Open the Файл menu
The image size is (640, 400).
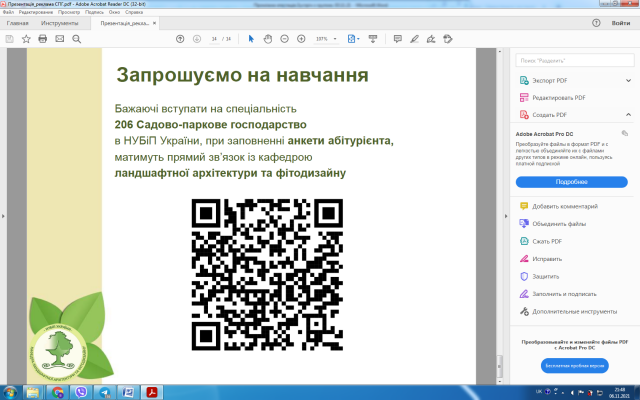tap(8, 12)
